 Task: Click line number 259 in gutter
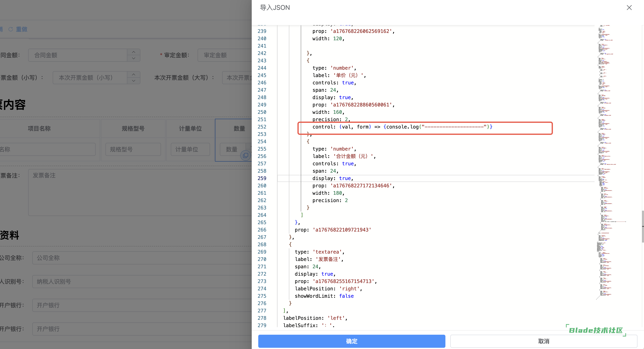[262, 178]
